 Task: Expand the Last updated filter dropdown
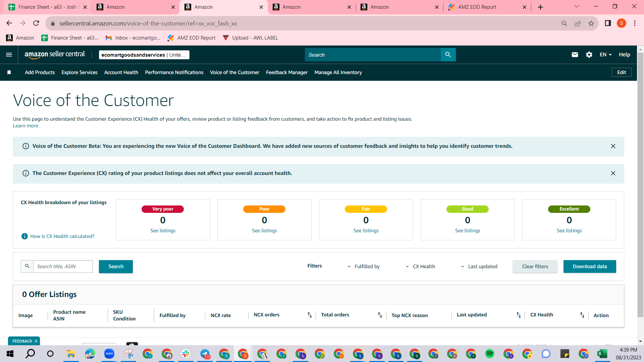pyautogui.click(x=479, y=266)
